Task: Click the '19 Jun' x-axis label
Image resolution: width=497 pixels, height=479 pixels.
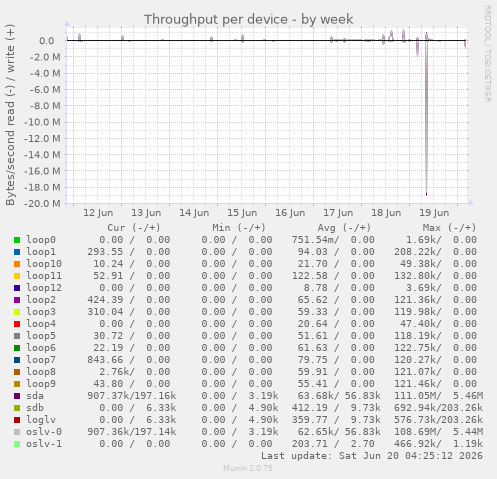Action: [434, 213]
